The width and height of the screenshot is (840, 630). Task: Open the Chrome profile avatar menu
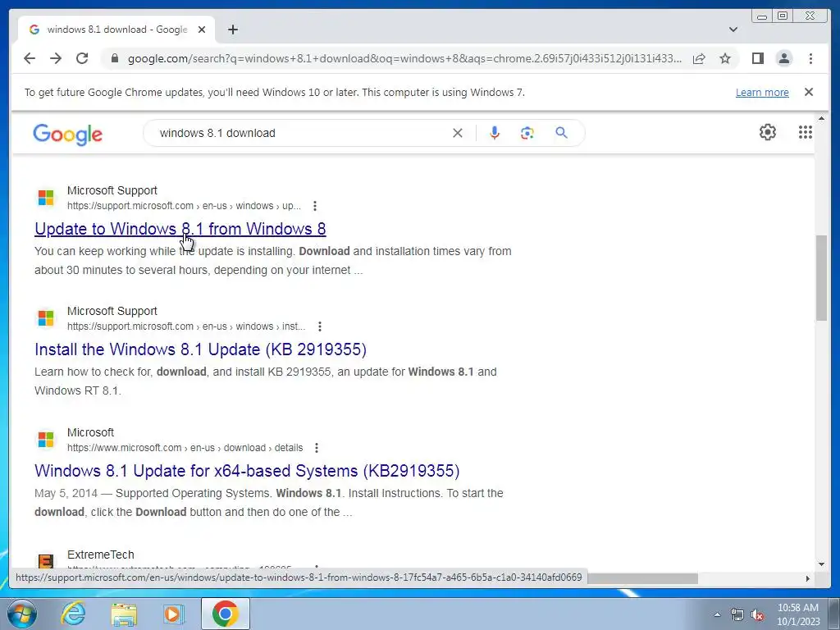tap(783, 58)
